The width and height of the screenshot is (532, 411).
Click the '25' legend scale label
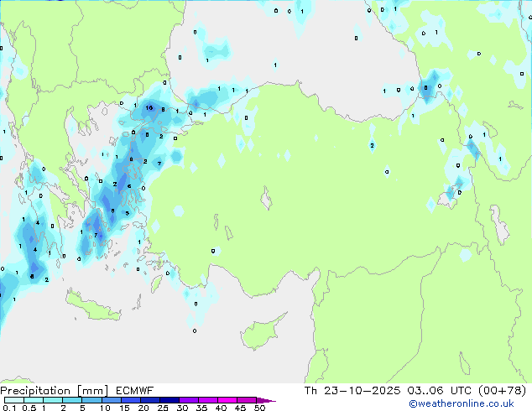pos(163,408)
